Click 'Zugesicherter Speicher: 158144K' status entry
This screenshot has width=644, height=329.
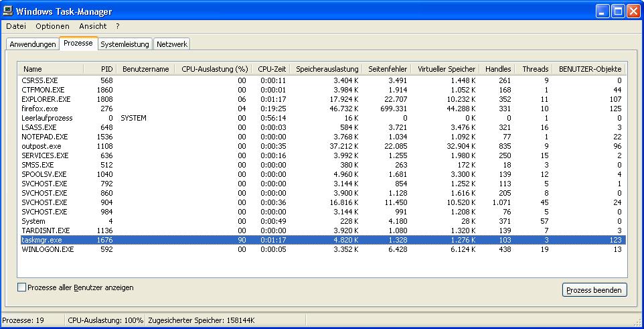(x=202, y=320)
